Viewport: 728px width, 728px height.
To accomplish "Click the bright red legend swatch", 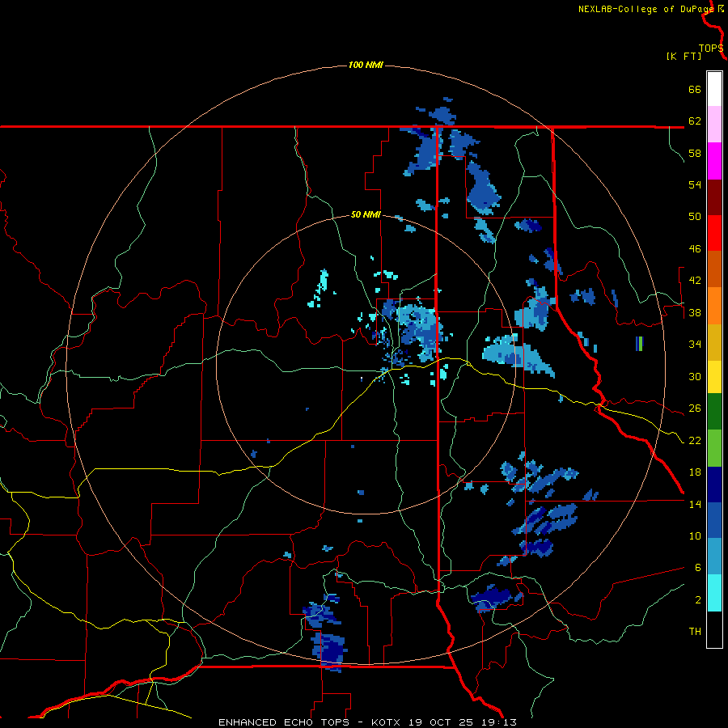I will pos(714,233).
